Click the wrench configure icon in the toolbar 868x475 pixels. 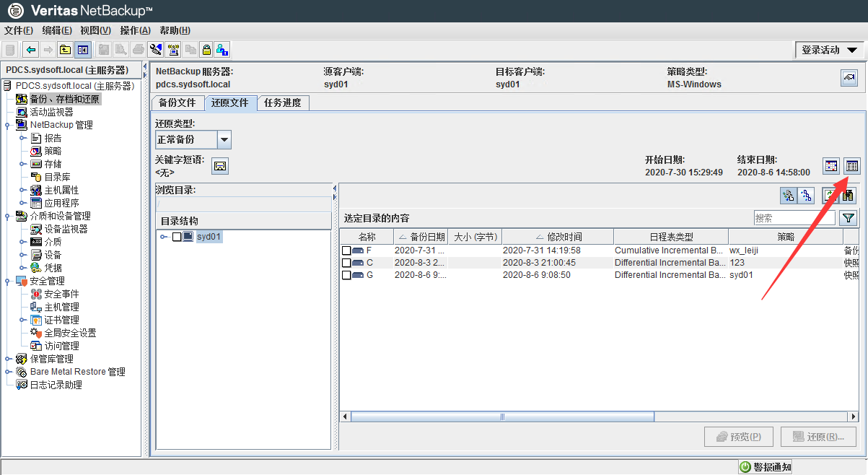155,49
